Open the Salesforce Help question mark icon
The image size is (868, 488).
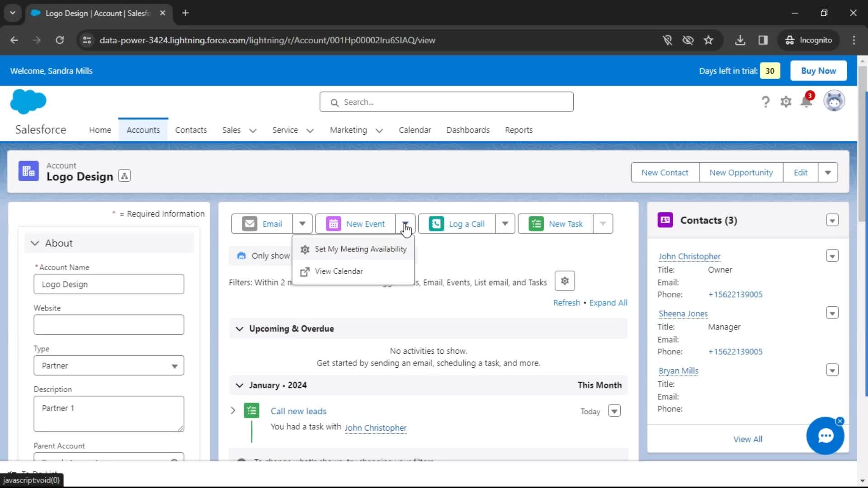[x=765, y=102]
